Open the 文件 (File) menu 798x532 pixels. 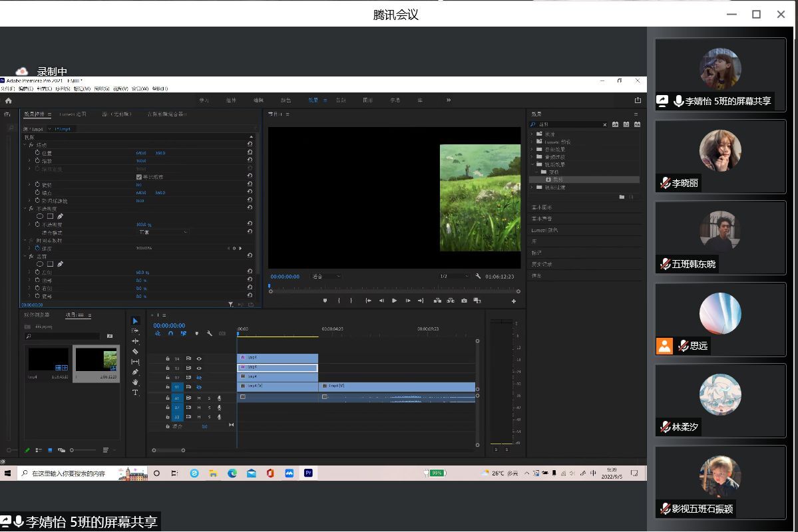(6, 88)
